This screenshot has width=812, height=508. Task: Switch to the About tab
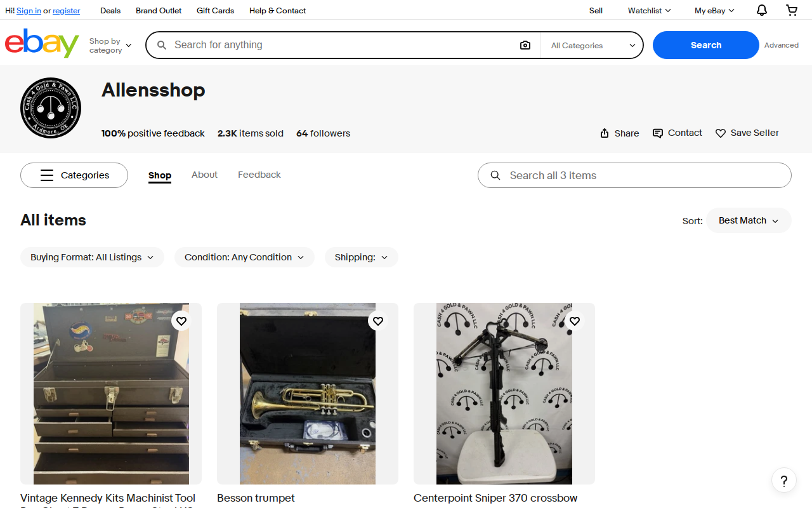[204, 175]
